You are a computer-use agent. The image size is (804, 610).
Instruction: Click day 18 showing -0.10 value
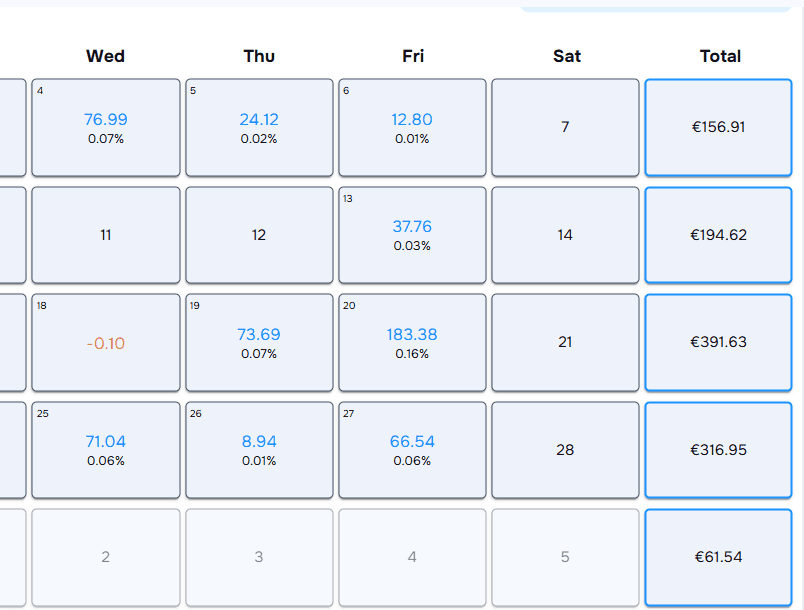105,342
